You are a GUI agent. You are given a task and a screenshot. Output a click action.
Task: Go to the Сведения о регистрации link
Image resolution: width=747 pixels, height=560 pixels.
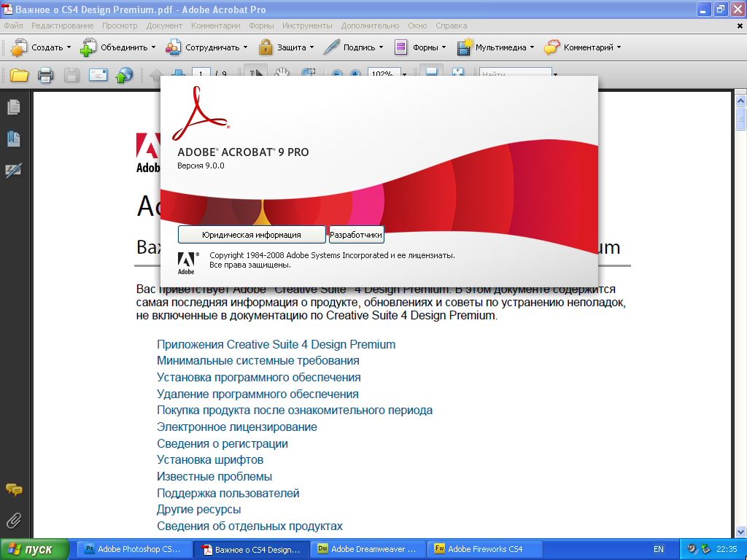[222, 444]
